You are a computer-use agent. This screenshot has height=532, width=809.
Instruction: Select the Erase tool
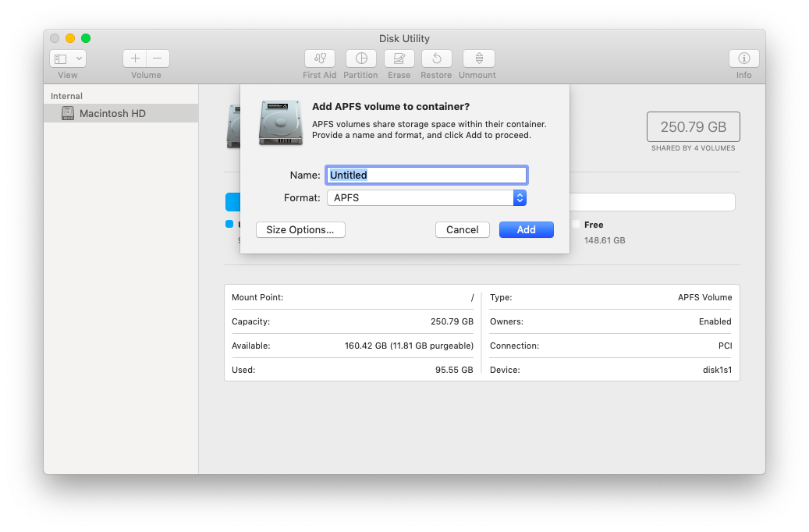(x=399, y=59)
